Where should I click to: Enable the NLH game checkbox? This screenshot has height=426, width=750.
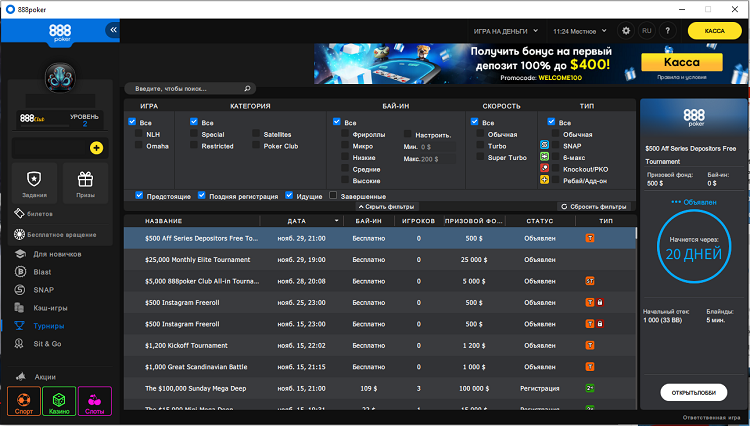click(x=140, y=134)
